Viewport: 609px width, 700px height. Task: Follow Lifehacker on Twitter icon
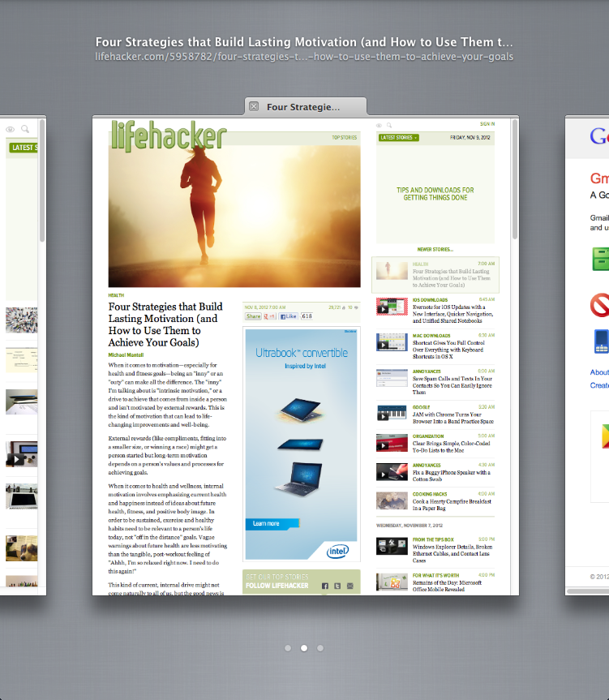point(337,586)
